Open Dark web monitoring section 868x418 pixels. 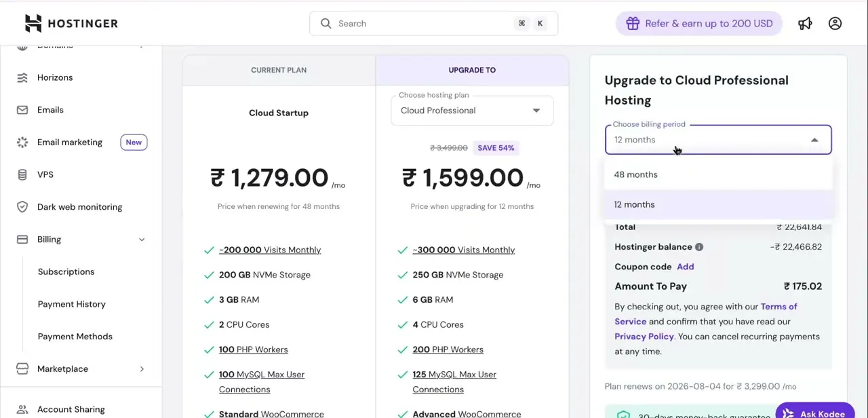pyautogui.click(x=80, y=207)
